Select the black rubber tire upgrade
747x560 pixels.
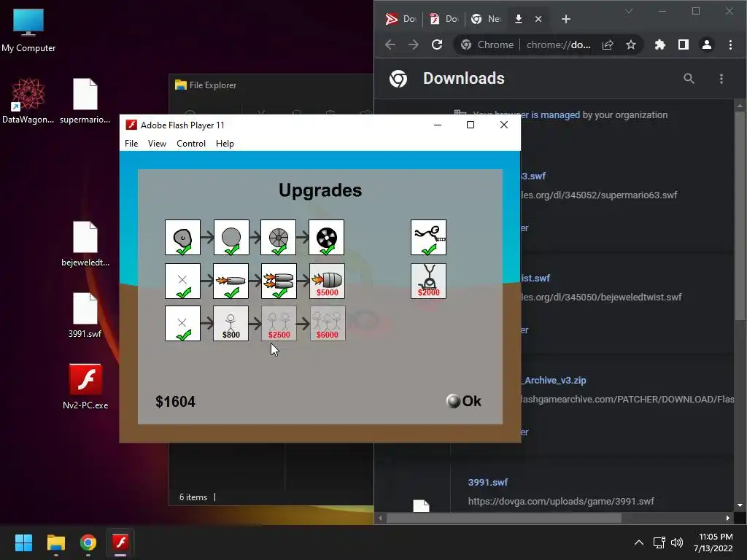tap(326, 237)
